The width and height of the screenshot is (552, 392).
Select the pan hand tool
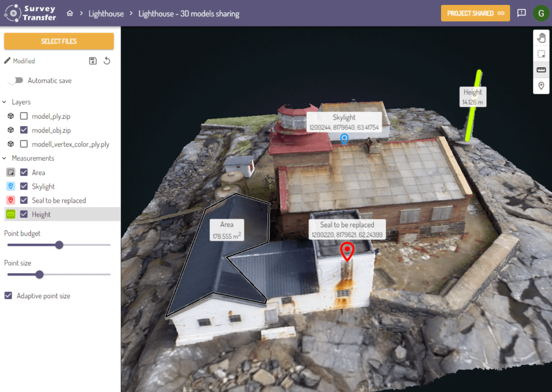pyautogui.click(x=541, y=38)
